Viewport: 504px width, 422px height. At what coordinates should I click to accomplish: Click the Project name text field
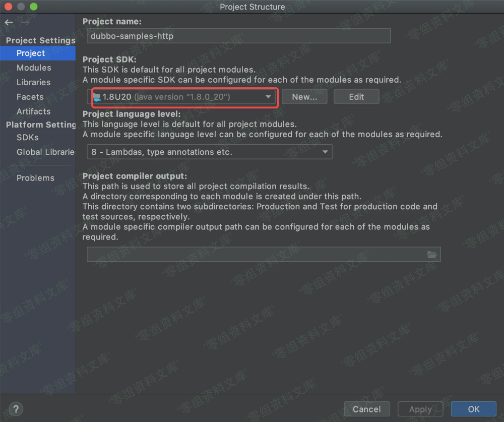pos(238,36)
